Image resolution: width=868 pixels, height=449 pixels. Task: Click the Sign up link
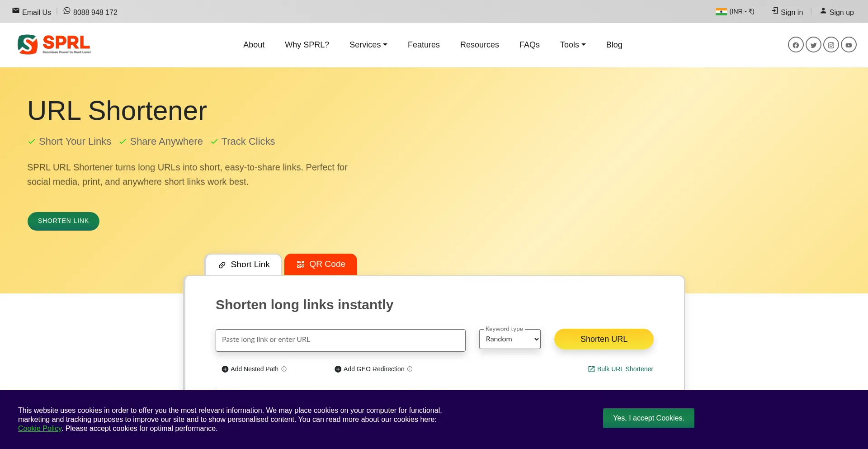tap(837, 12)
